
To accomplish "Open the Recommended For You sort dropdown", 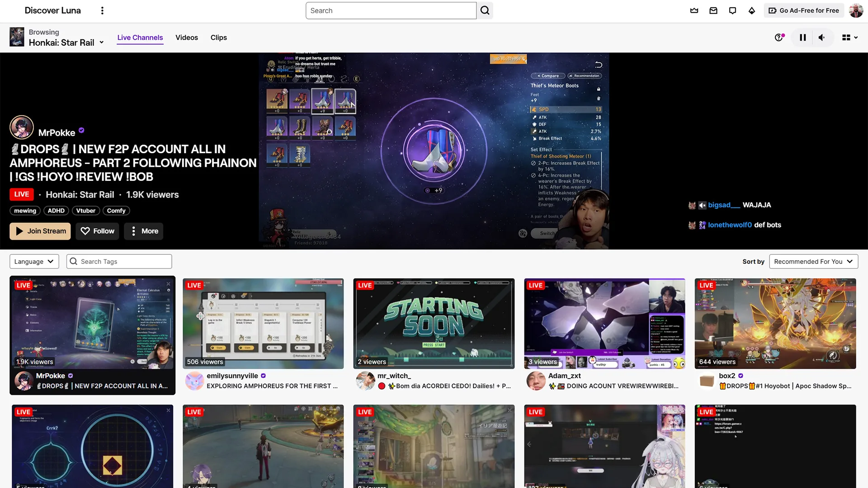I will (813, 262).
